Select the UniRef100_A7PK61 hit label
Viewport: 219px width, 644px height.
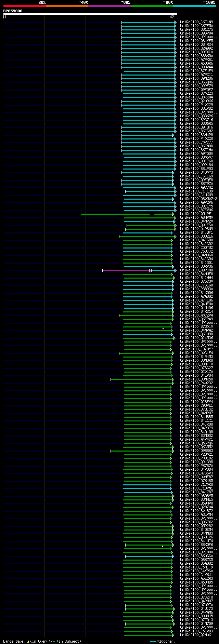click(x=196, y=59)
